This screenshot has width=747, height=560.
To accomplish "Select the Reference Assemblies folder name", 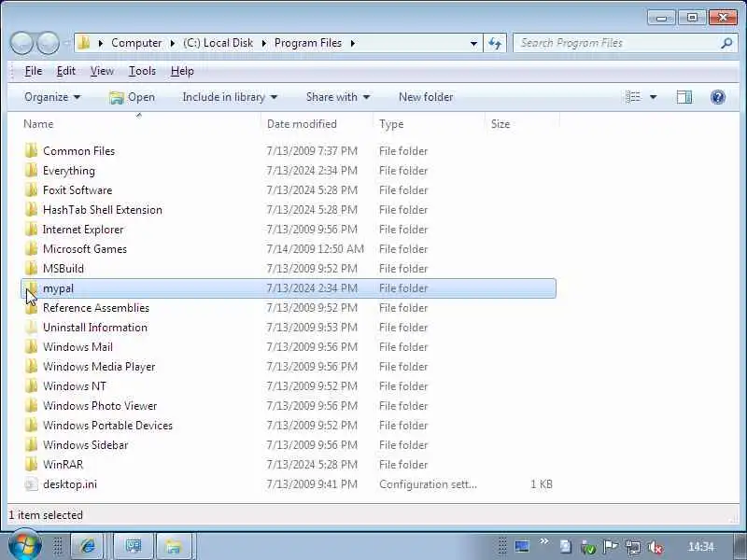I will coord(96,308).
